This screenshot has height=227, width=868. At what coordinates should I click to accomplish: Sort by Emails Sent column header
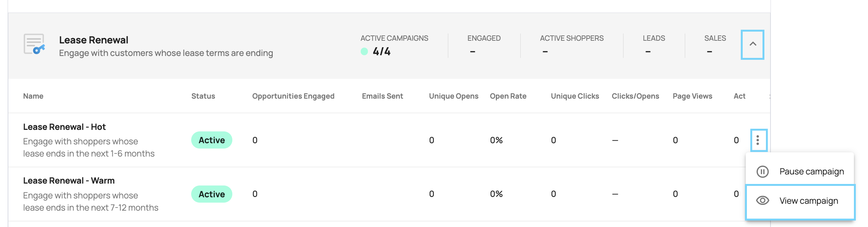pyautogui.click(x=382, y=96)
